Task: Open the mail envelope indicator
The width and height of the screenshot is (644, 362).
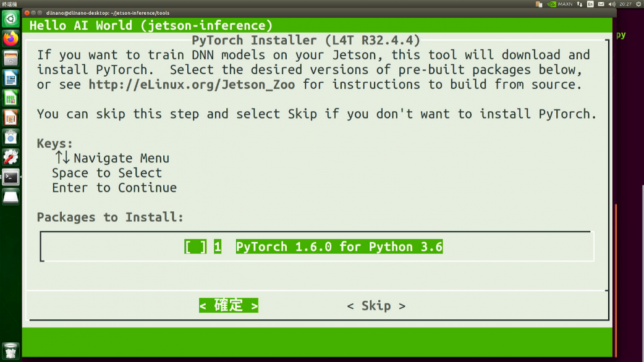Action: (601, 4)
